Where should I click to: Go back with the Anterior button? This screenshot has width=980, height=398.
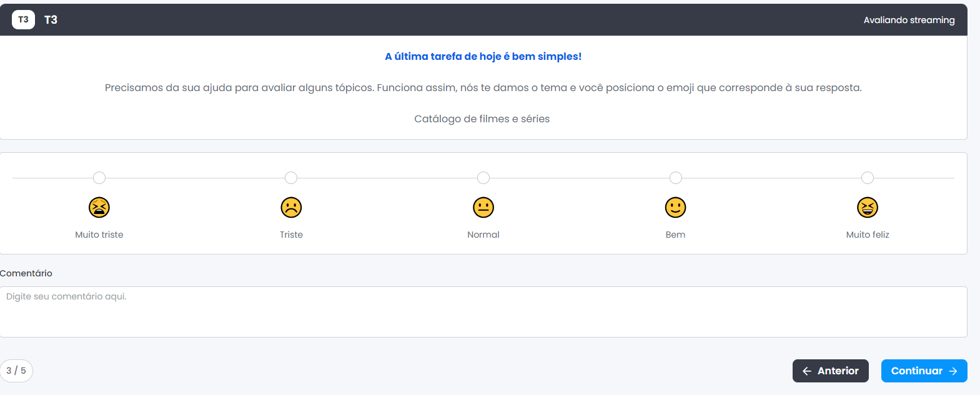point(831,371)
